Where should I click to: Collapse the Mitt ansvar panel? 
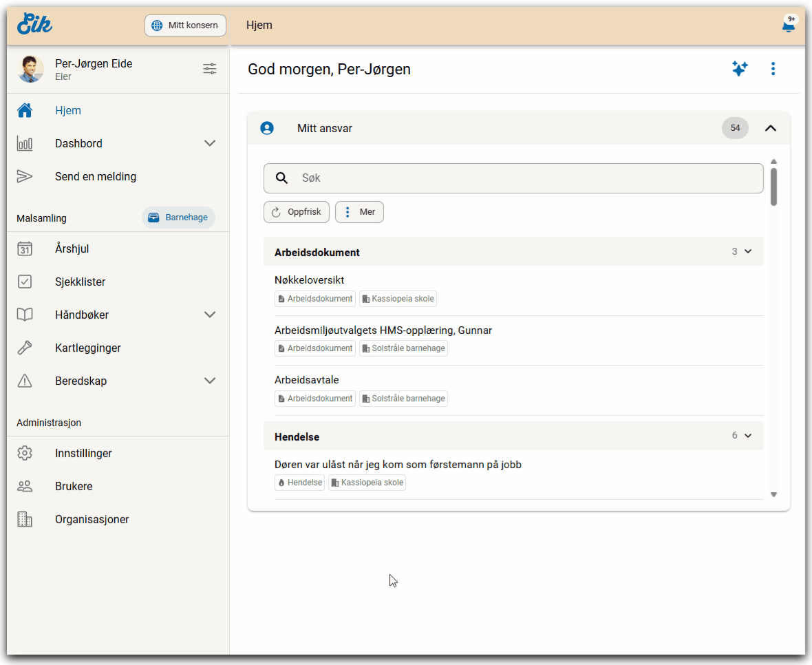click(x=771, y=128)
